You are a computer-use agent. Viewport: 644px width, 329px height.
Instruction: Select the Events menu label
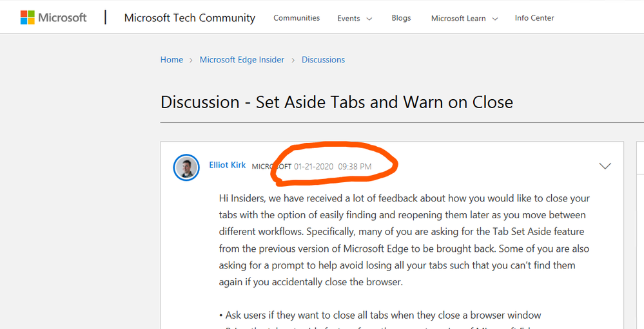point(349,19)
